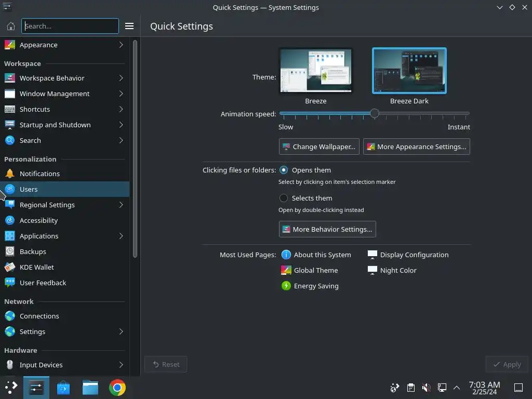Click the Startup and Shutdown icon

pyautogui.click(x=10, y=125)
